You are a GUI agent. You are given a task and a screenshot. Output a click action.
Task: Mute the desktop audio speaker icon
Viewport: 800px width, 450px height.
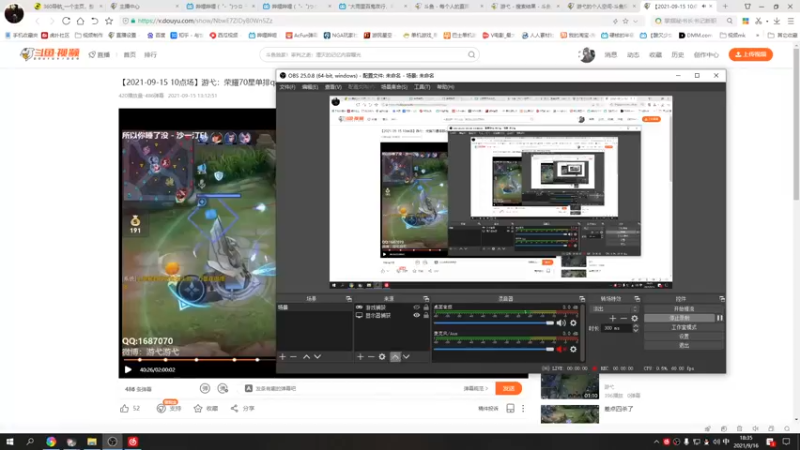(561, 323)
